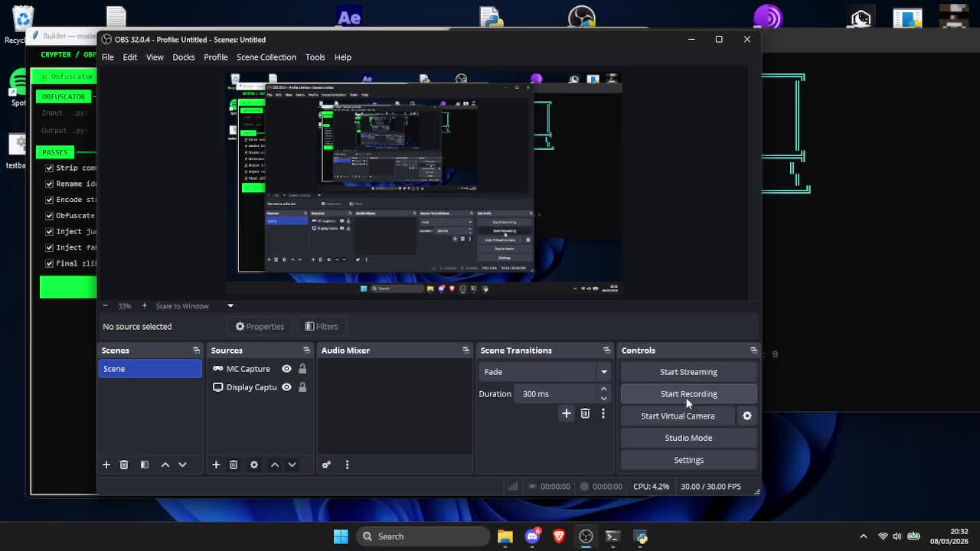Image resolution: width=980 pixels, height=551 pixels.
Task: Remove selected scene with trash icon
Action: pos(124,465)
